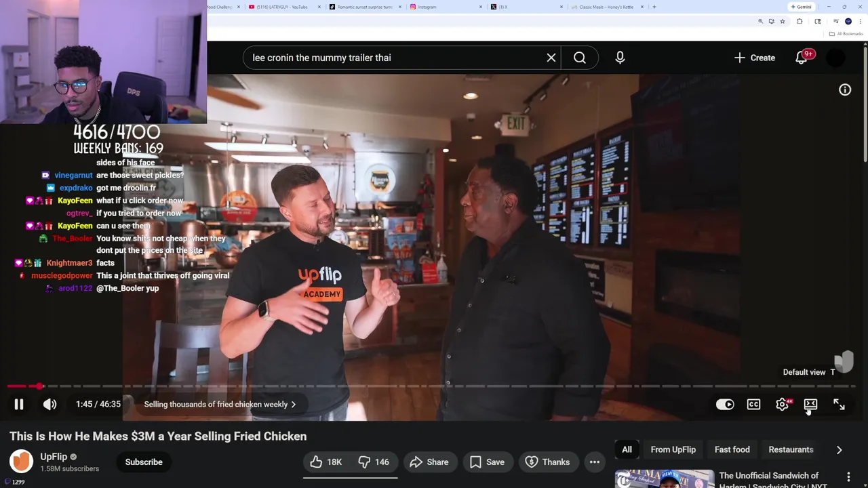Open the notifications bell
The width and height of the screenshot is (868, 488).
(802, 58)
